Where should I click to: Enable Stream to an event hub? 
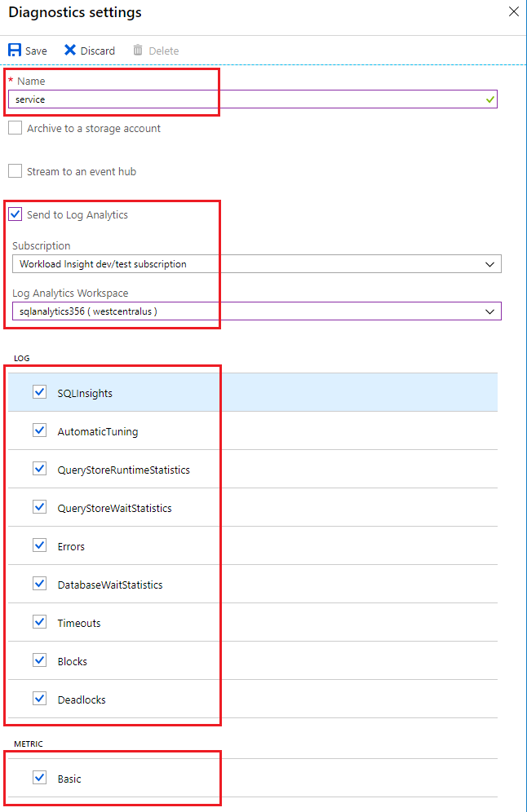pos(14,171)
